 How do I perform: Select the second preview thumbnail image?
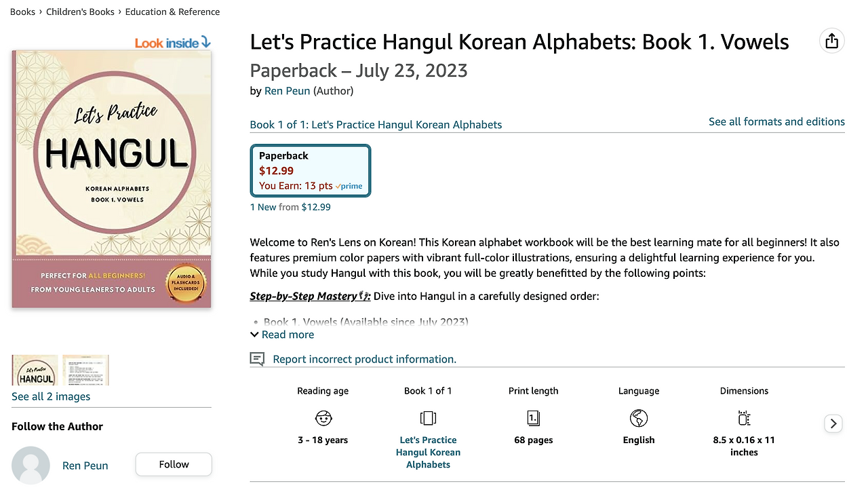tap(85, 370)
